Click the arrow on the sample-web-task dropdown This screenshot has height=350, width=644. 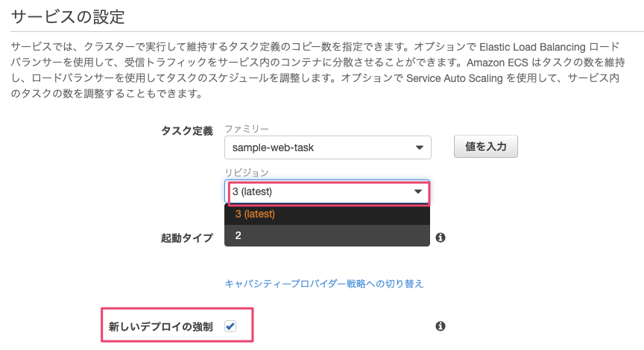(x=420, y=147)
